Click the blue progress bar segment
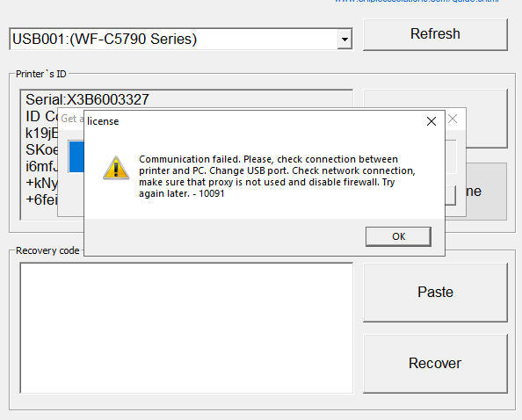Image resolution: width=522 pixels, height=420 pixels. click(76, 156)
